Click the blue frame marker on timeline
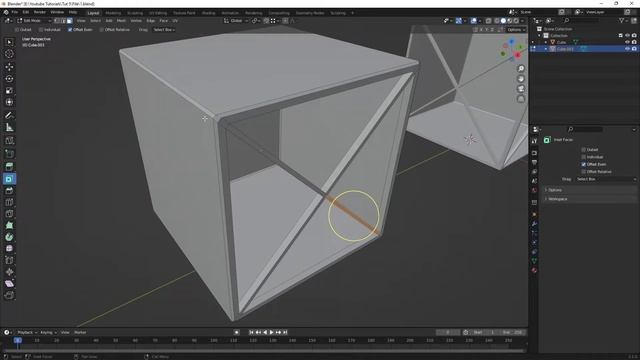Screen dimensions: 640x360 point(18,340)
